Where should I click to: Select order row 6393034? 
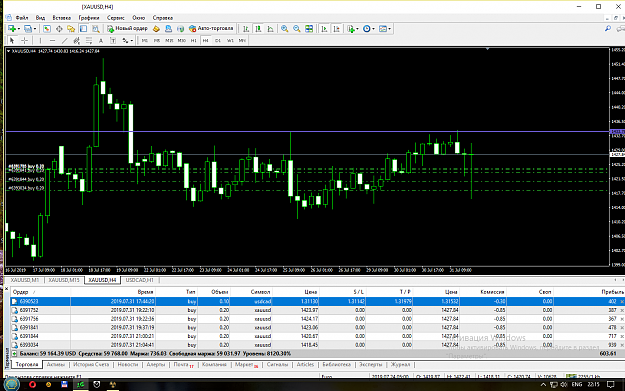coord(317,345)
